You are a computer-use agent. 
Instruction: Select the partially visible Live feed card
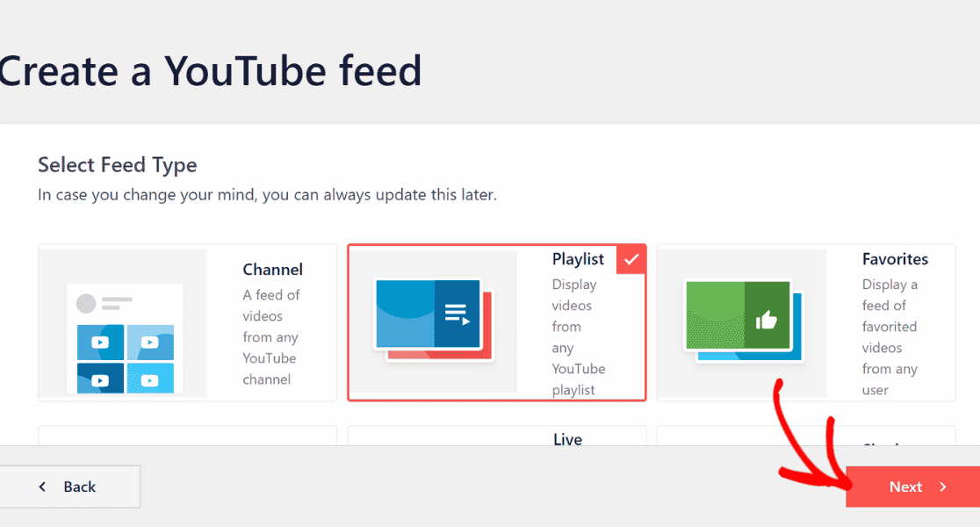point(497,436)
